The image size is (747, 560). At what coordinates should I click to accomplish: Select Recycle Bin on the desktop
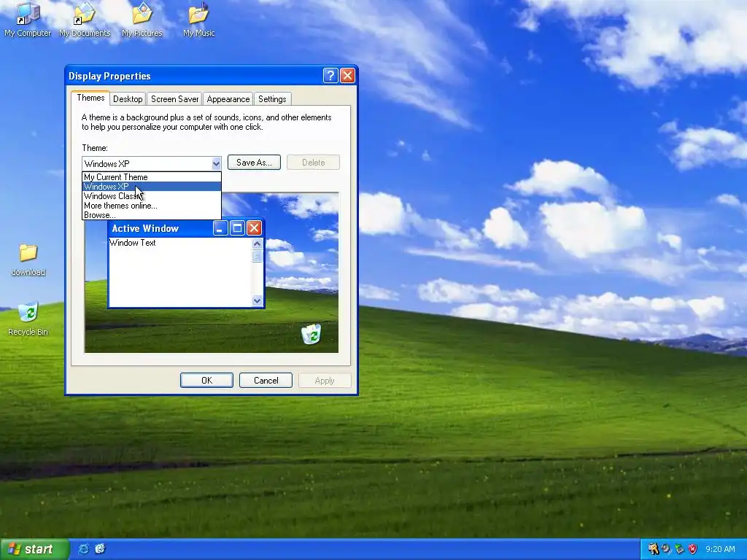click(28, 319)
